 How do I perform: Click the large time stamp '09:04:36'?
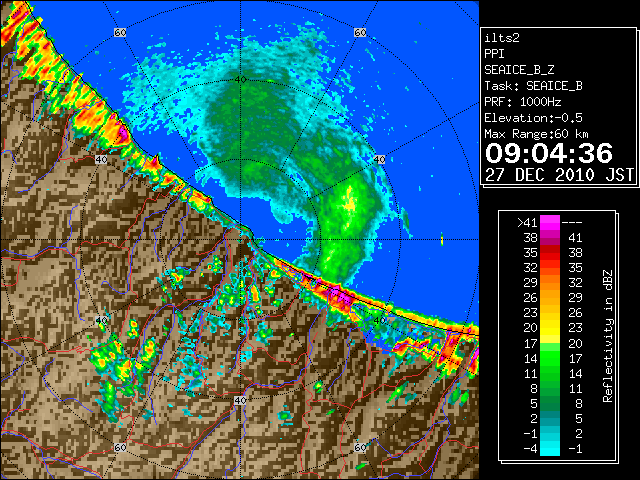pos(549,153)
